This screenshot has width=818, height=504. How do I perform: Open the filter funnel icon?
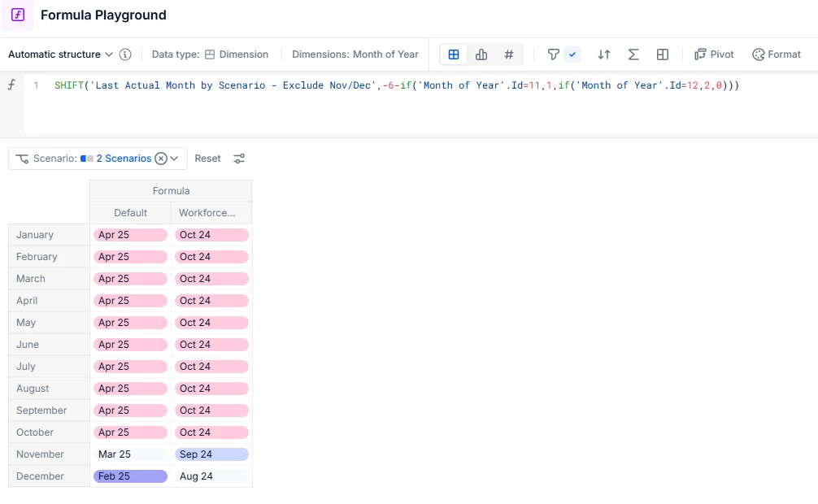point(554,54)
